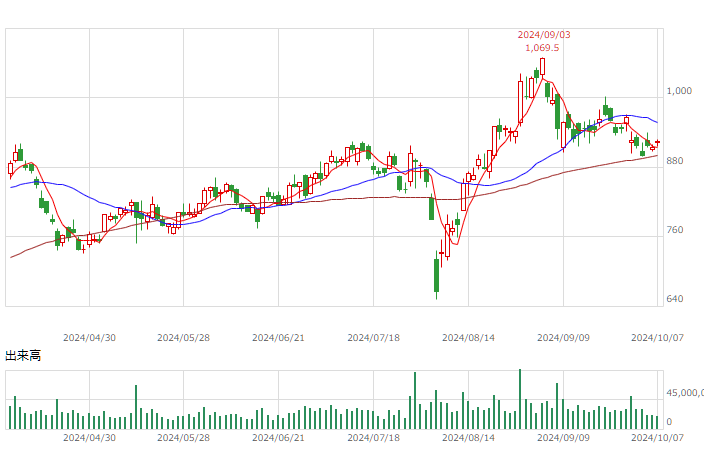Click the lowest green candlestick near 640

point(436,275)
